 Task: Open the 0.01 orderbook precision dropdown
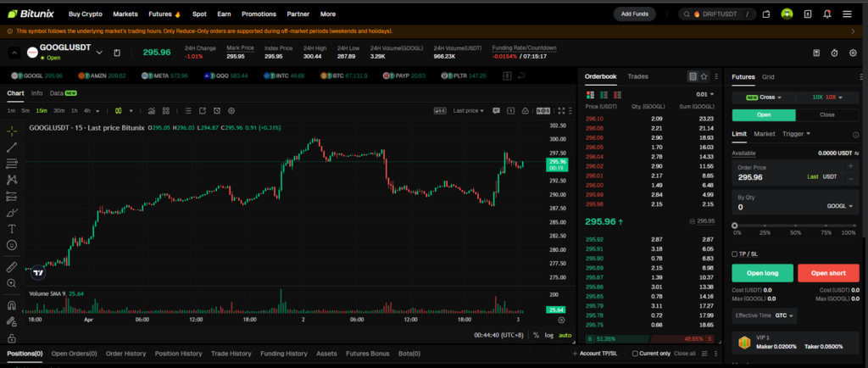coord(704,95)
